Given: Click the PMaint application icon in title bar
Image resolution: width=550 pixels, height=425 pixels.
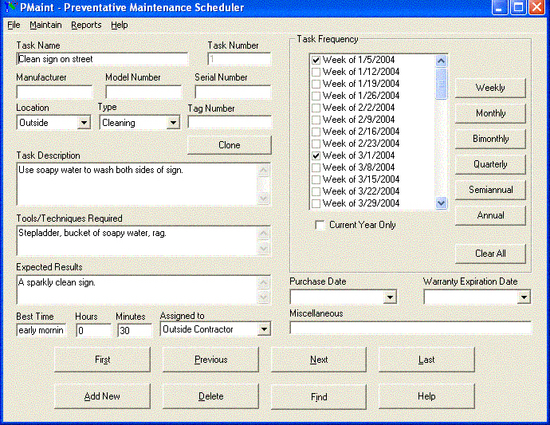Looking at the screenshot, I should [11, 7].
